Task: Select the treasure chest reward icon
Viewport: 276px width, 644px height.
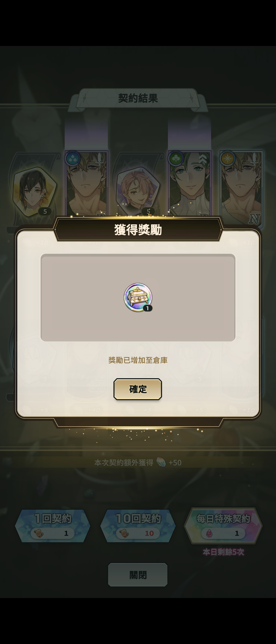Action: tap(138, 297)
